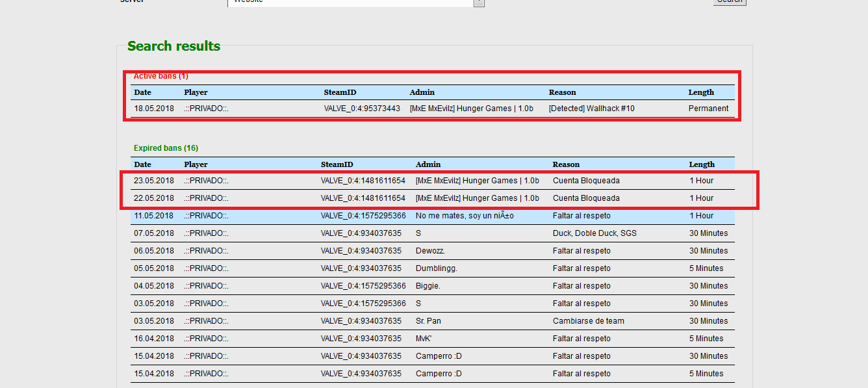Click admin "S" in the 07.05.2018 row
This screenshot has height=388, width=868.
coord(418,233)
